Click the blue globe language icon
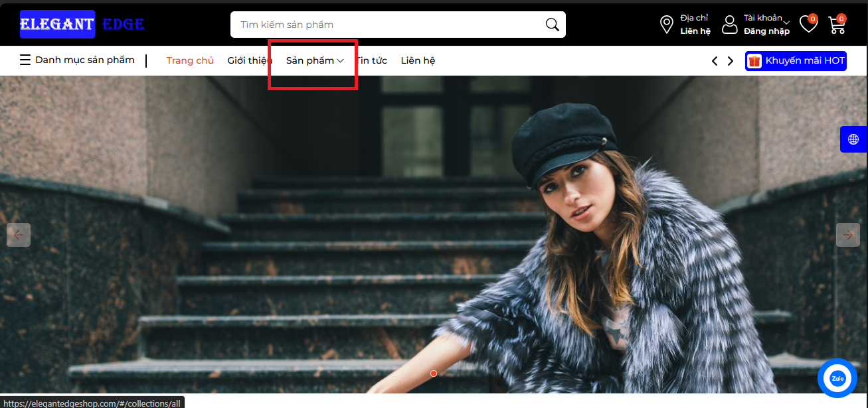Screen dimensions: 868x408 tap(853, 139)
